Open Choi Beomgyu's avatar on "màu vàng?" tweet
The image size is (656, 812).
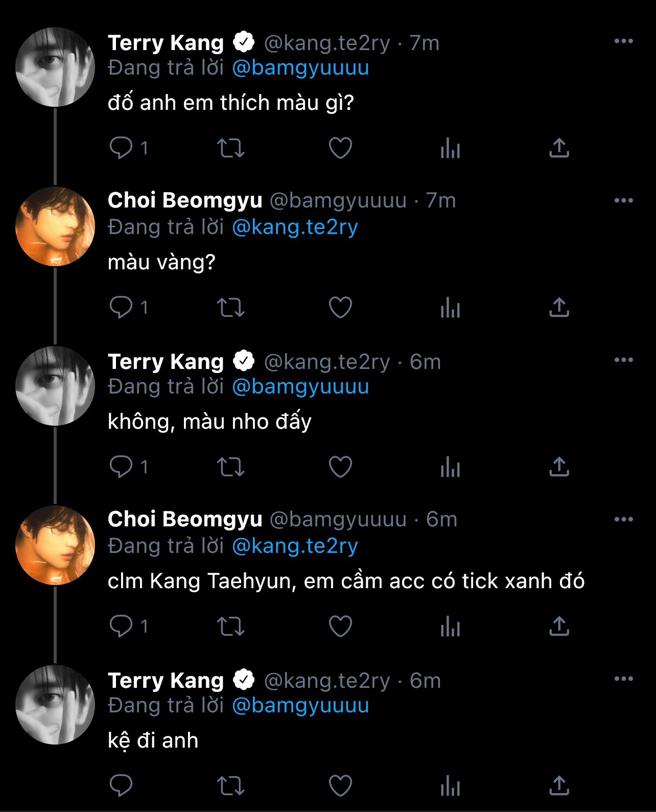55,226
